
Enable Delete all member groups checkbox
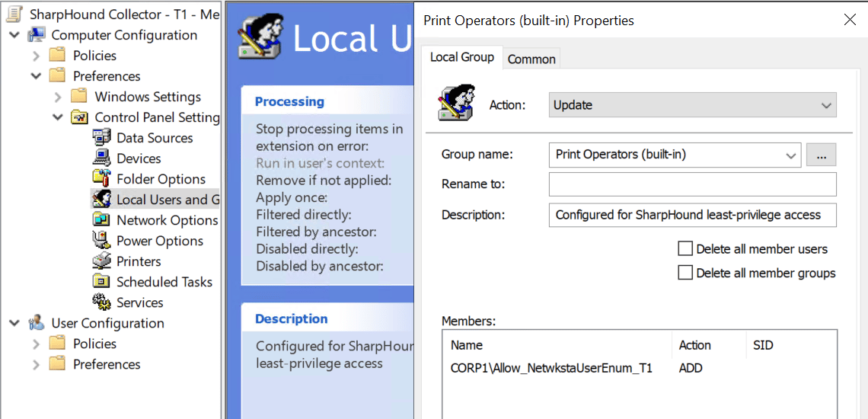[685, 273]
